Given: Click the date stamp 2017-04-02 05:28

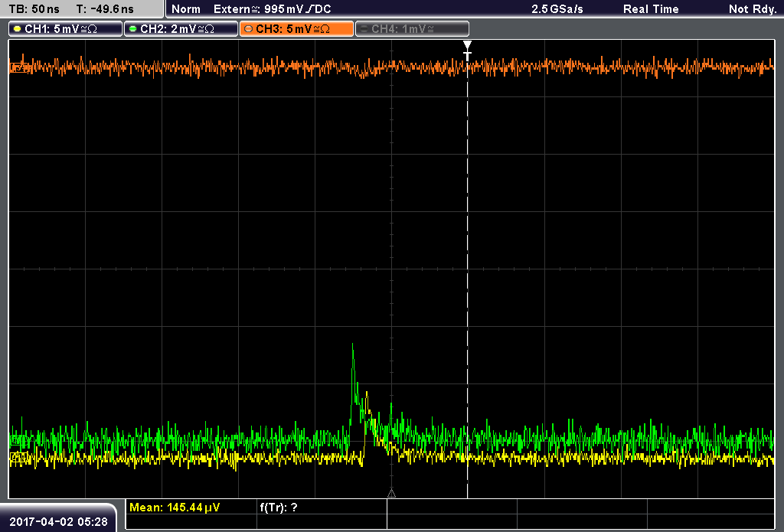Looking at the screenshot, I should (58, 522).
